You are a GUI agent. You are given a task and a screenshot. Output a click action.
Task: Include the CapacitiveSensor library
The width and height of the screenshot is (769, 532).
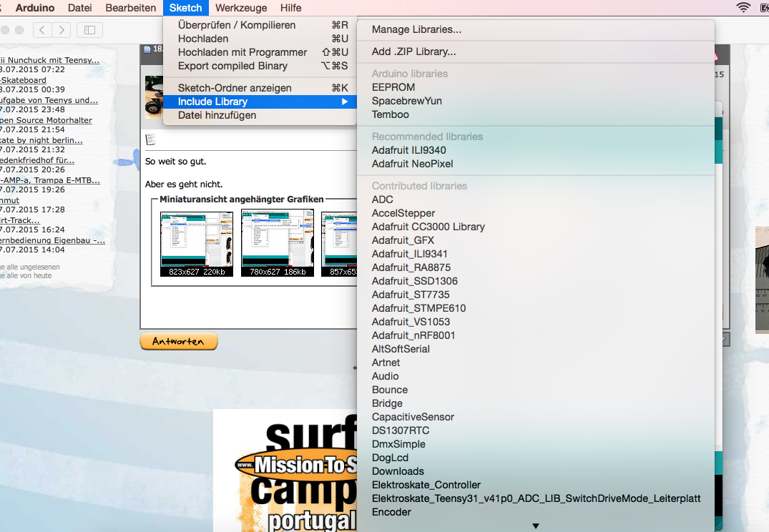click(x=536, y=418)
